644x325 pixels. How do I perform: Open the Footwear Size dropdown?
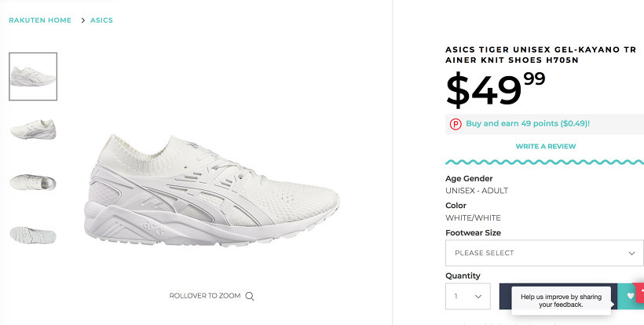click(543, 253)
